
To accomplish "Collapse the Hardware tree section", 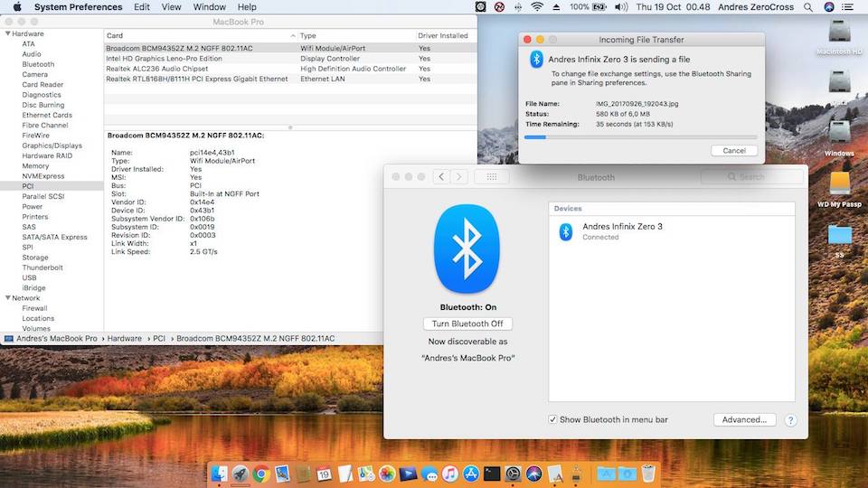I will coord(8,33).
